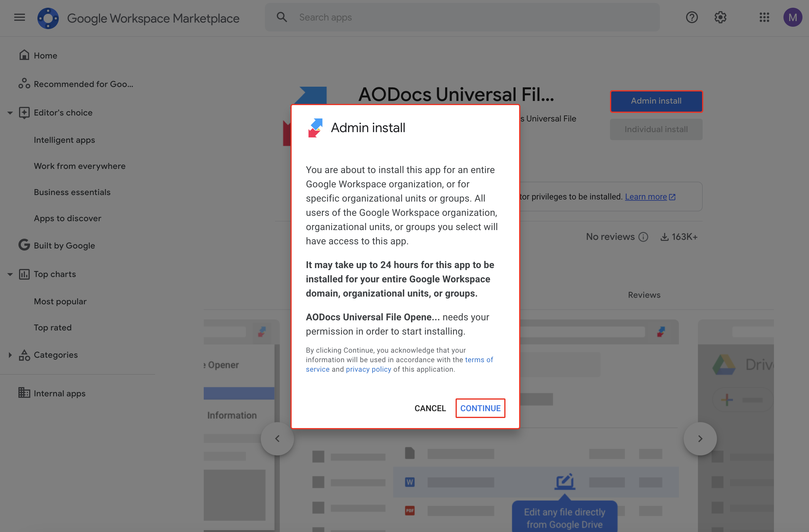Click the 163K+ downloads icon

point(664,237)
